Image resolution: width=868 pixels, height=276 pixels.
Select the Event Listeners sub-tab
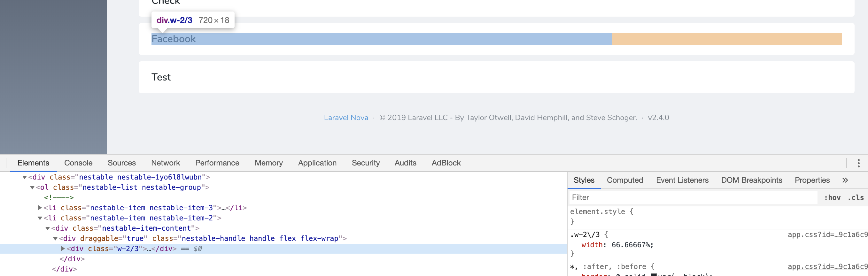coord(682,180)
